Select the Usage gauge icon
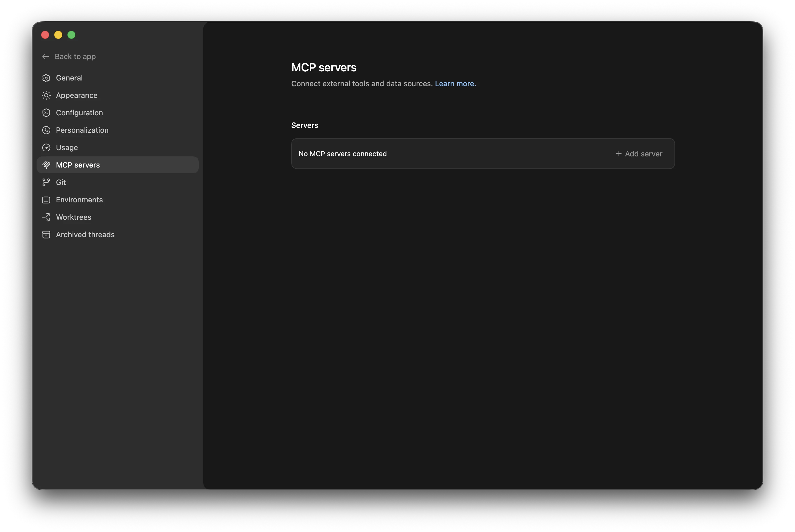Viewport: 795px width, 532px height. point(46,147)
